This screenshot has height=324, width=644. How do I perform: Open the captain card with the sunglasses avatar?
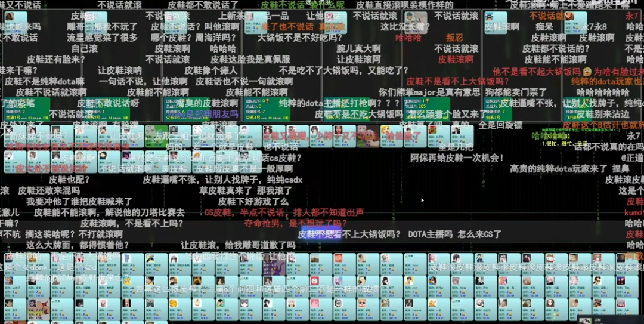[496, 23]
